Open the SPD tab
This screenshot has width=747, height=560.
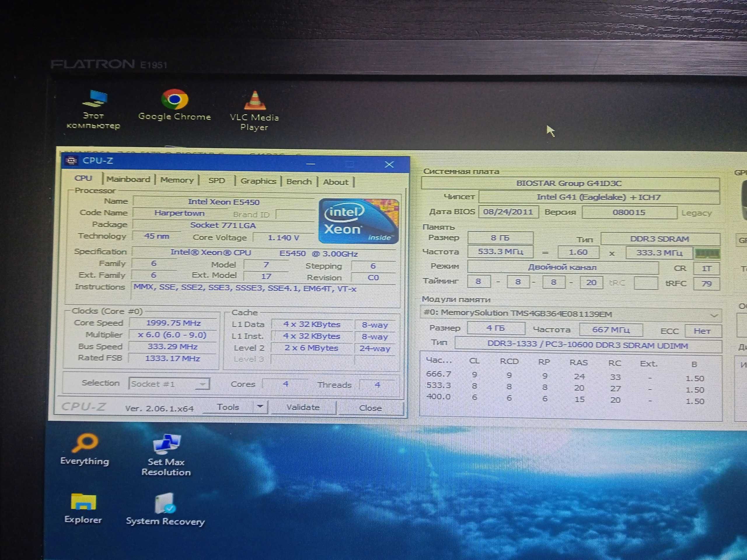click(x=217, y=181)
